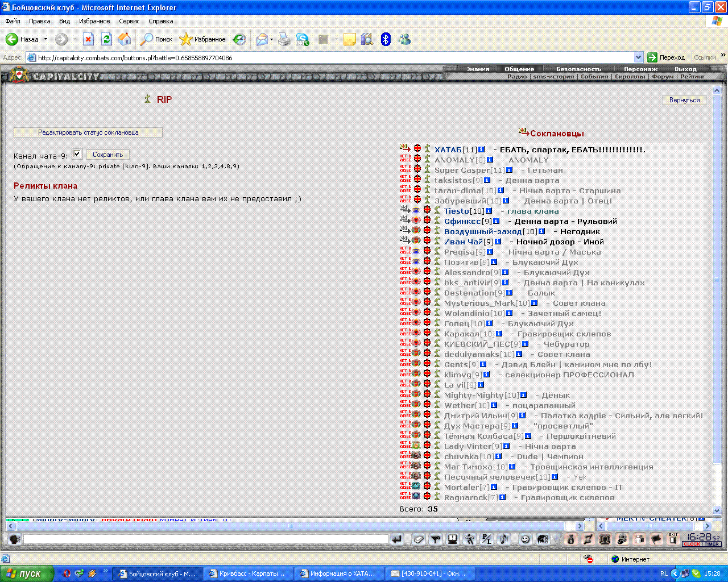The height and width of the screenshot is (582, 728).
Task: Open player link Иван Чай
Action: point(464,242)
